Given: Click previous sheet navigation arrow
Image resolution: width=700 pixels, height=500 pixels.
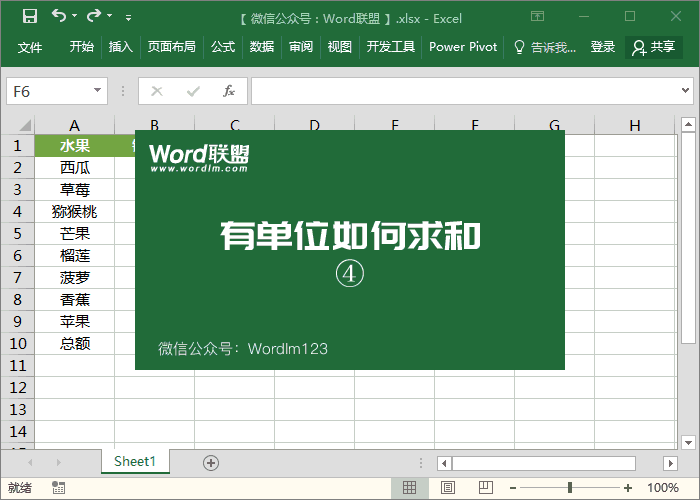Looking at the screenshot, I should coord(30,462).
